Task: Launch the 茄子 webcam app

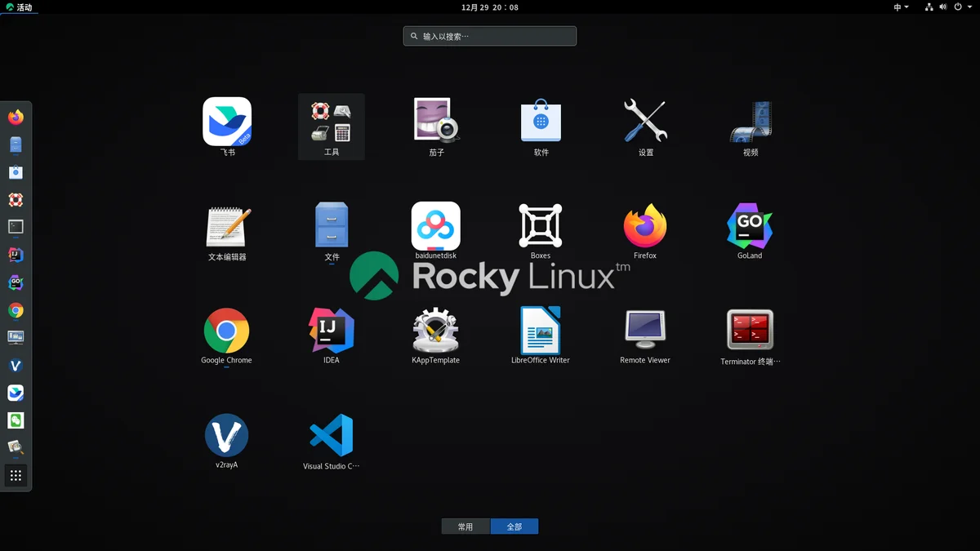Action: (436, 127)
